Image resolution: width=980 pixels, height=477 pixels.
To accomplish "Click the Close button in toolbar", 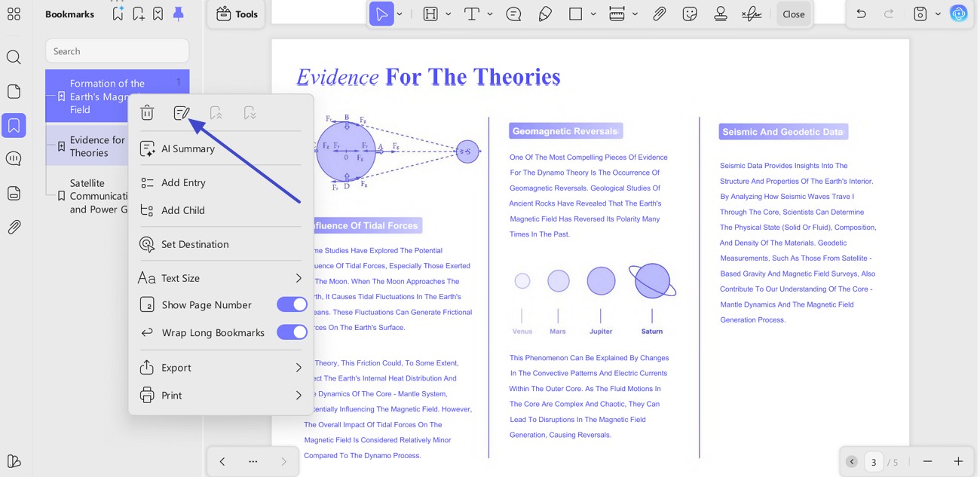I will [794, 14].
